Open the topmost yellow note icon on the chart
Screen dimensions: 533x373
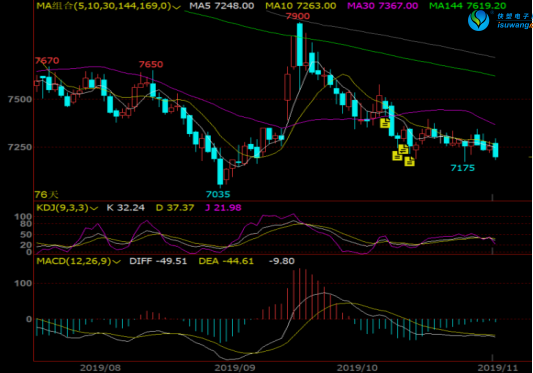pyautogui.click(x=385, y=123)
